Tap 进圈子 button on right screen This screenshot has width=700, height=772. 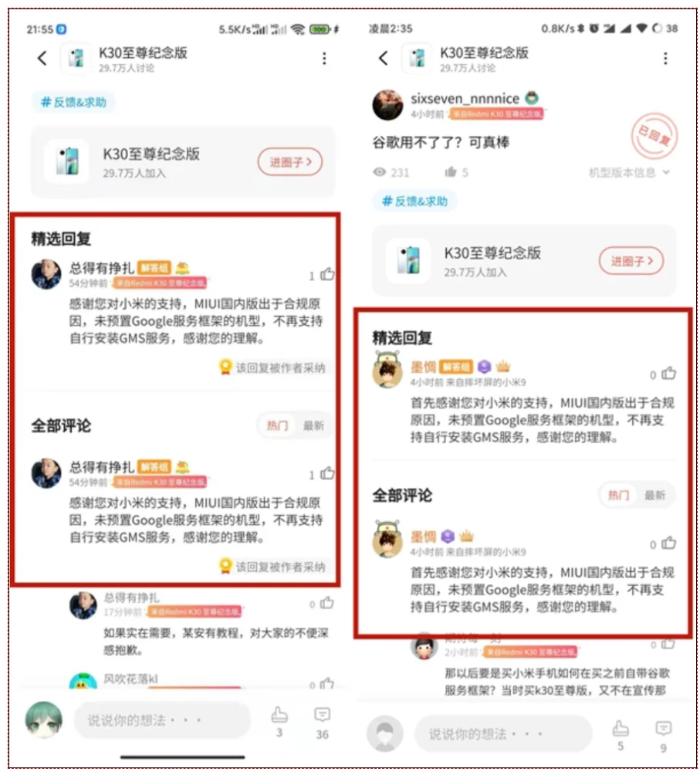click(x=631, y=261)
